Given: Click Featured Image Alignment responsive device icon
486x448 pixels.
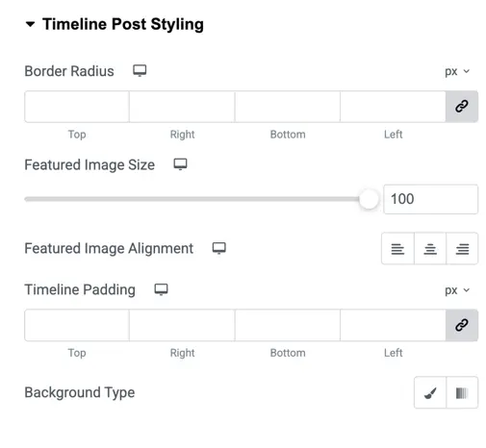Looking at the screenshot, I should (219, 248).
